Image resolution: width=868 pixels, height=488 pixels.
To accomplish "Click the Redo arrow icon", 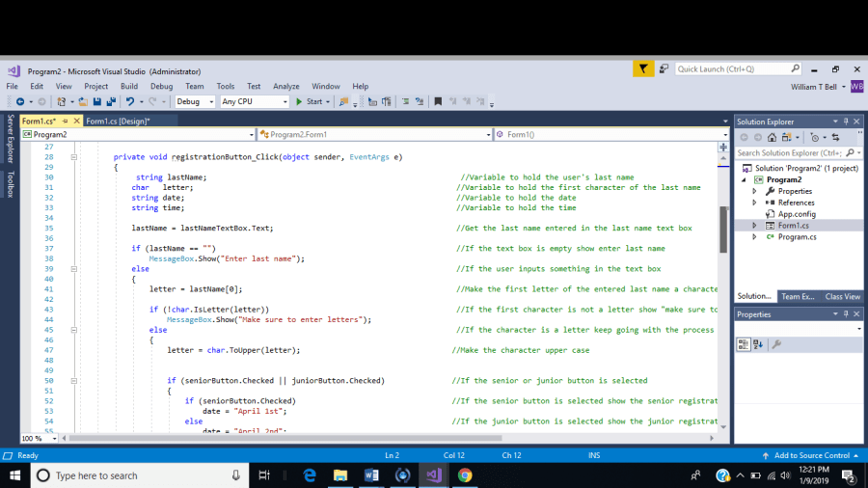I will (x=152, y=102).
